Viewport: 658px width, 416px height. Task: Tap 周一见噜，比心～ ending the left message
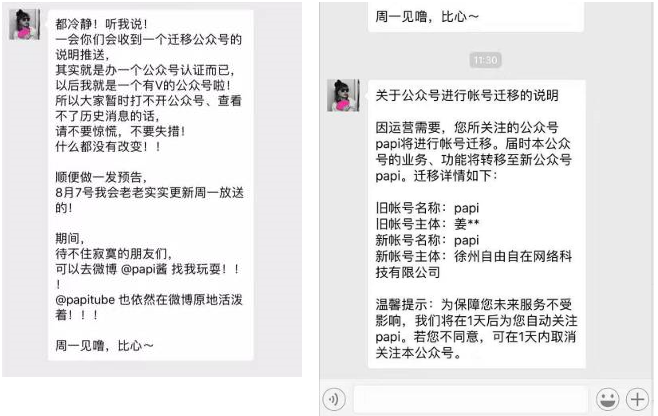pyautogui.click(x=104, y=346)
